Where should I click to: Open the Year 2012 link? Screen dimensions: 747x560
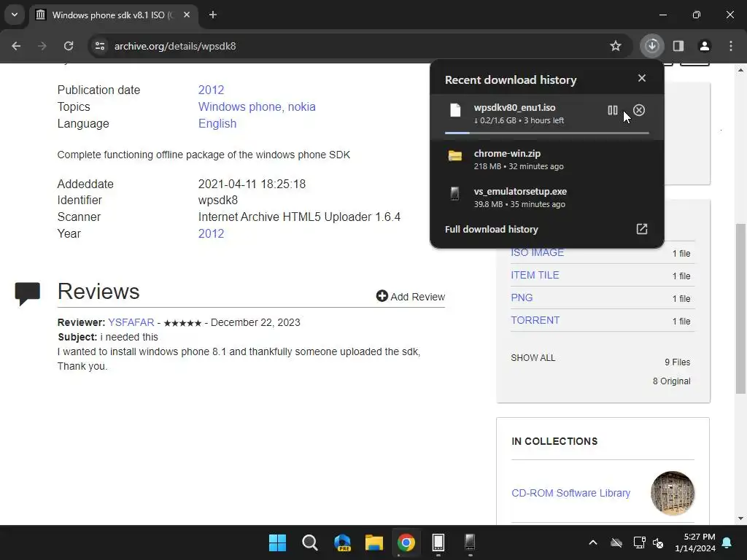click(x=211, y=234)
